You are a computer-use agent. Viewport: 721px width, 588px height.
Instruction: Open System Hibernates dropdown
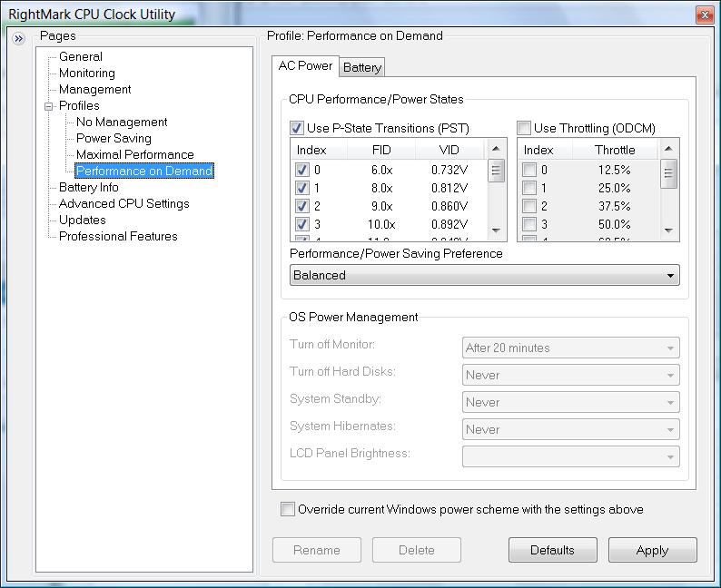click(x=570, y=429)
